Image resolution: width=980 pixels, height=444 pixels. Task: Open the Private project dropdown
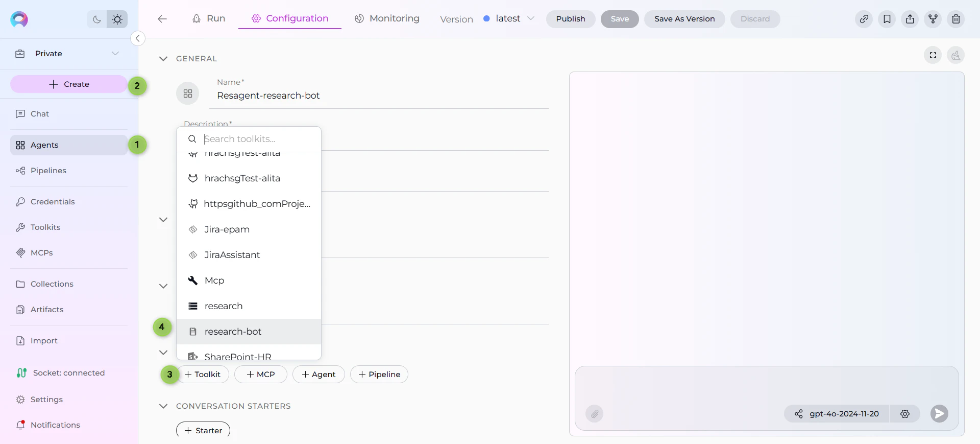pos(69,54)
